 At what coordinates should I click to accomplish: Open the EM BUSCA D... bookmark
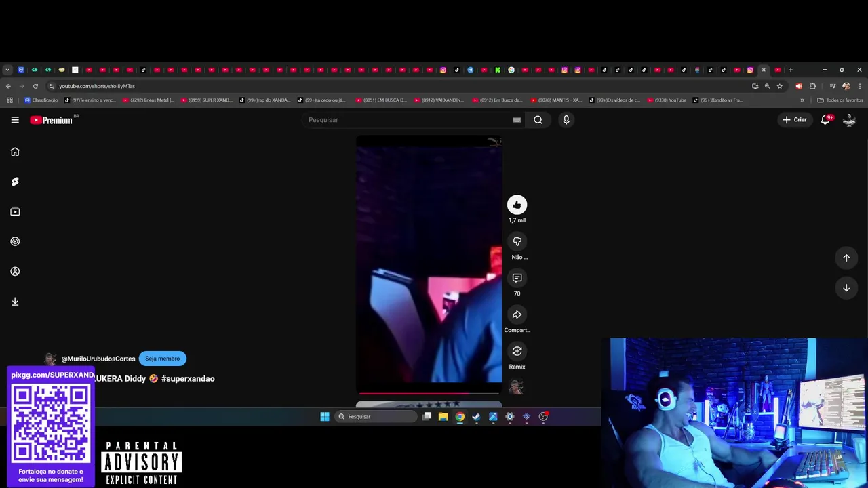[x=380, y=100]
